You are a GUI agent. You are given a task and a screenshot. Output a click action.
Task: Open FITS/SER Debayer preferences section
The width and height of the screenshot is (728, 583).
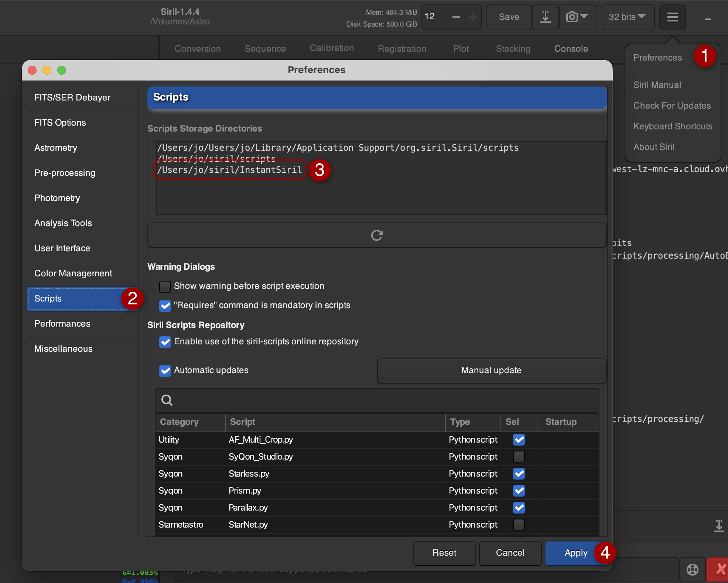point(83,98)
